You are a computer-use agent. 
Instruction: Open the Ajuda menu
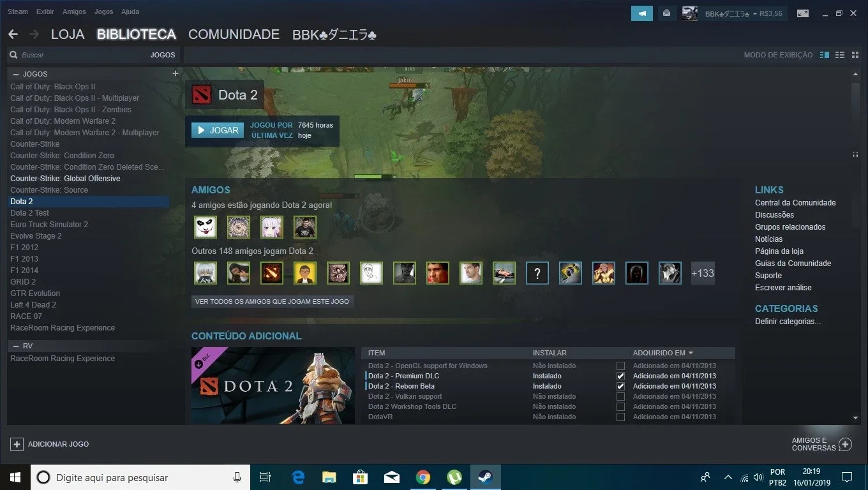130,11
